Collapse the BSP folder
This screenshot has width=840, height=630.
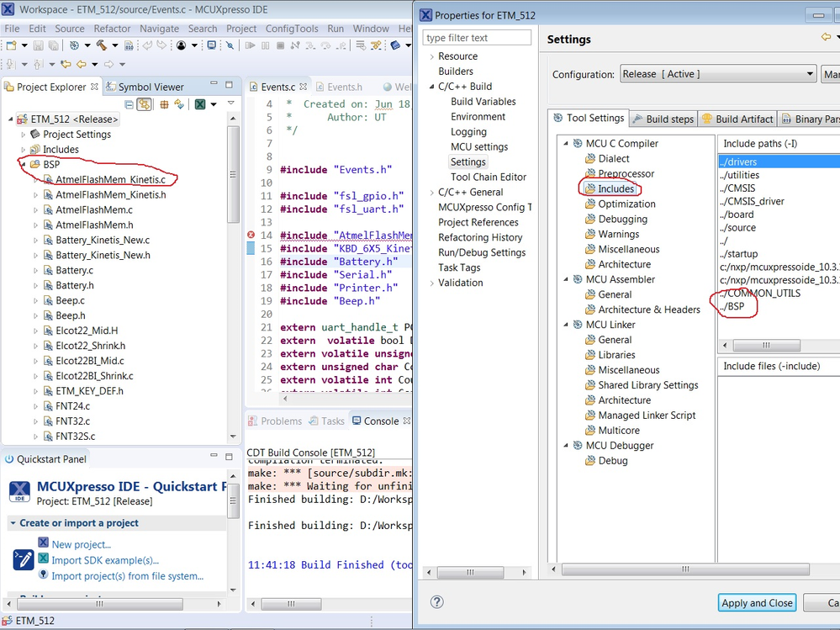[x=23, y=164]
